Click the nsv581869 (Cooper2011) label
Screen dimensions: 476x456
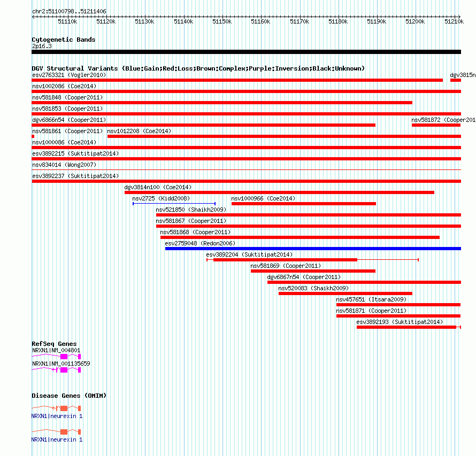point(286,266)
